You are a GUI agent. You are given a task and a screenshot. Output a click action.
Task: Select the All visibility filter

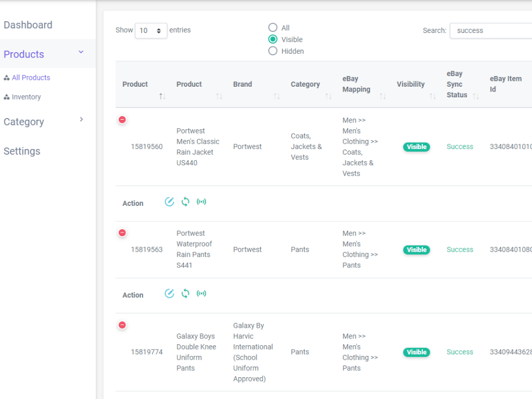[273, 28]
